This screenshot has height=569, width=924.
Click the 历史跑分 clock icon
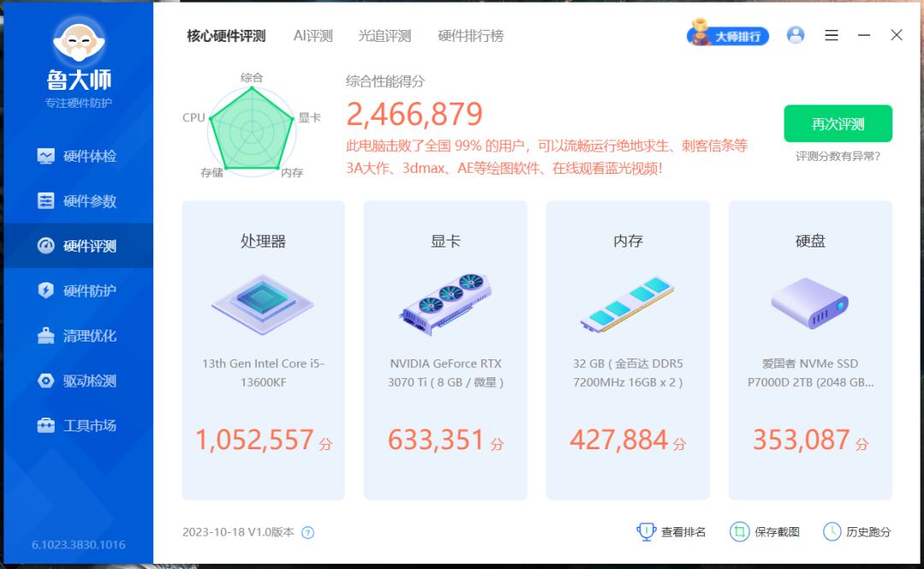(832, 532)
